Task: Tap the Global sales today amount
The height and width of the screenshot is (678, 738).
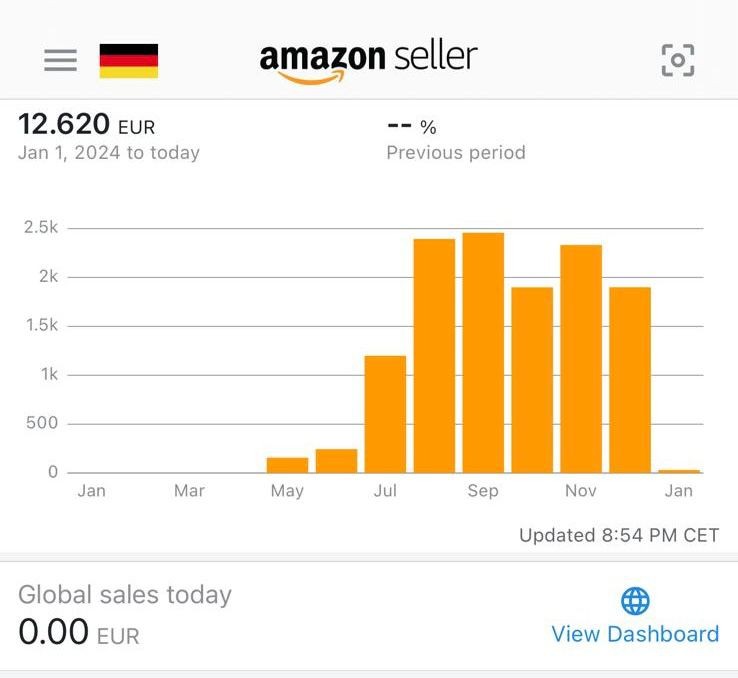Action: pyautogui.click(x=79, y=633)
